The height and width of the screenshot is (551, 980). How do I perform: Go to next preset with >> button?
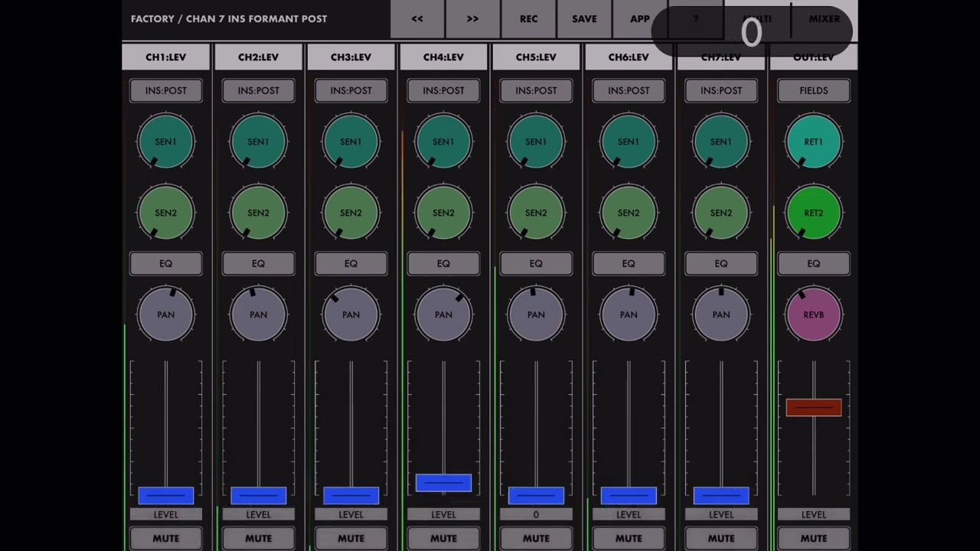(x=472, y=19)
